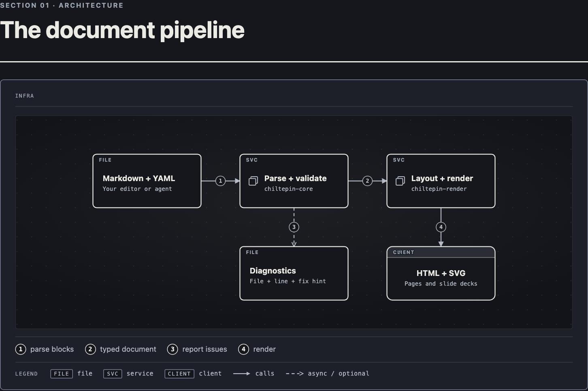
Task: Click the copy icon in Parse + validate node
Action: coord(253,181)
